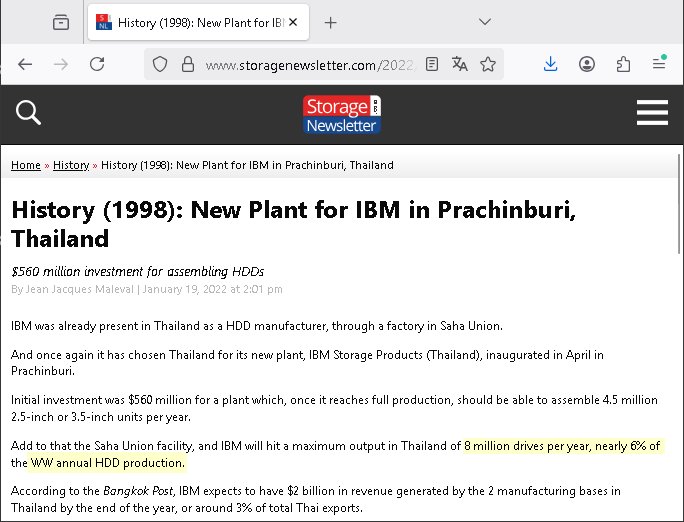Click the History breadcrumb link
Screen dimensions: 684x522
coord(71,165)
